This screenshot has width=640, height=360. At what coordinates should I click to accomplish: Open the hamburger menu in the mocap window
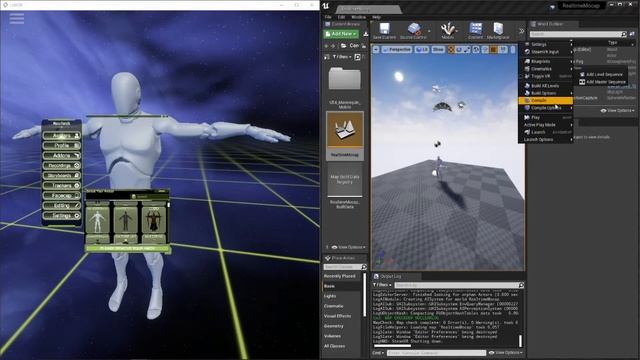[17, 18]
